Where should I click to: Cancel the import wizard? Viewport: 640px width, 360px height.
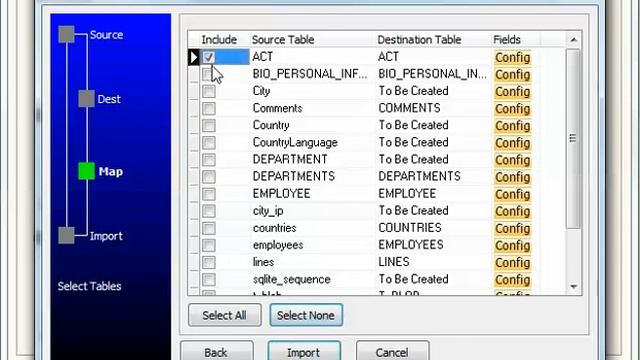point(392,351)
